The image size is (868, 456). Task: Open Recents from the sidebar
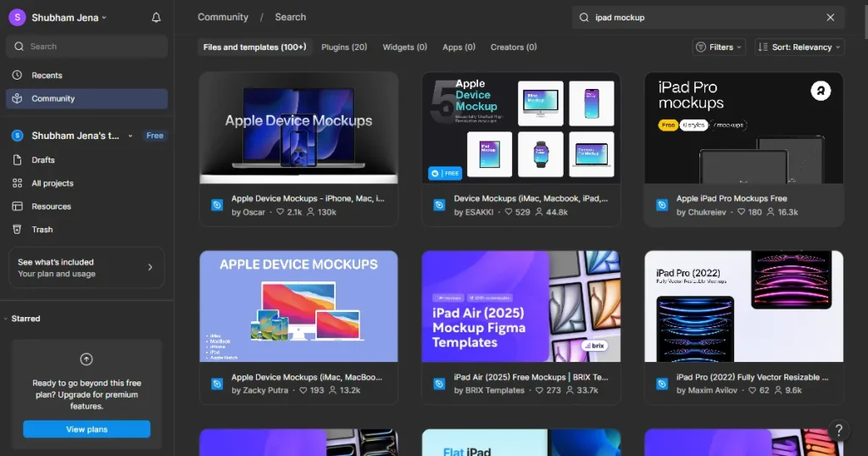coord(87,75)
